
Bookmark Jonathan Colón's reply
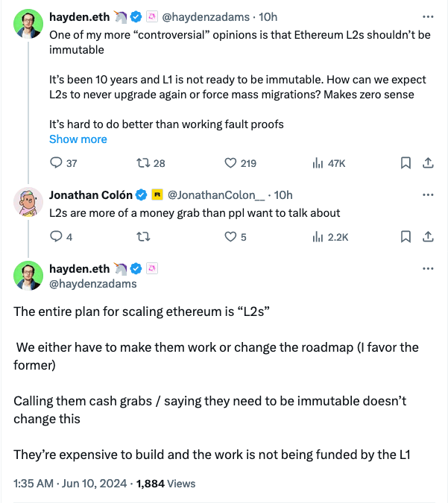[406, 237]
